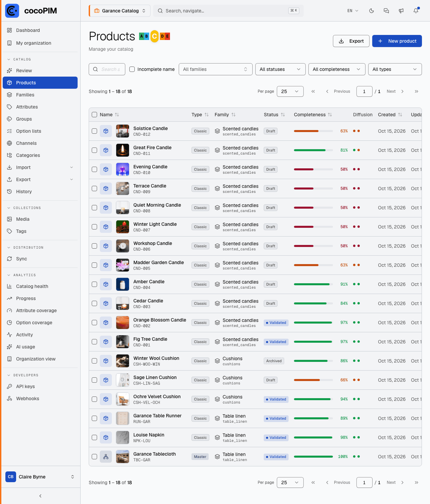Screen dimensions: 430x504
Task: Sort by Status column arrows
Action: (283, 115)
